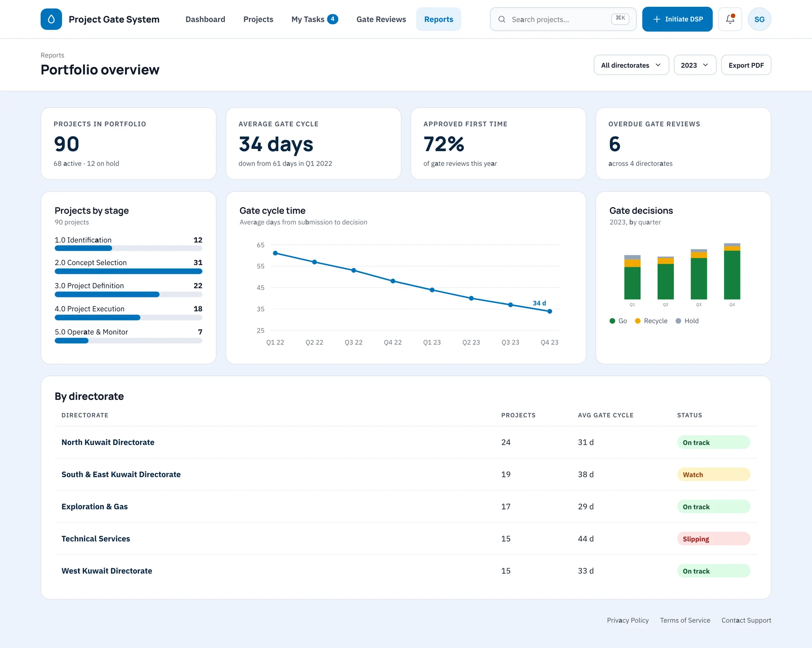Viewport: 812px width, 648px height.
Task: Click the Project Gate System droplet logo
Action: [x=51, y=19]
